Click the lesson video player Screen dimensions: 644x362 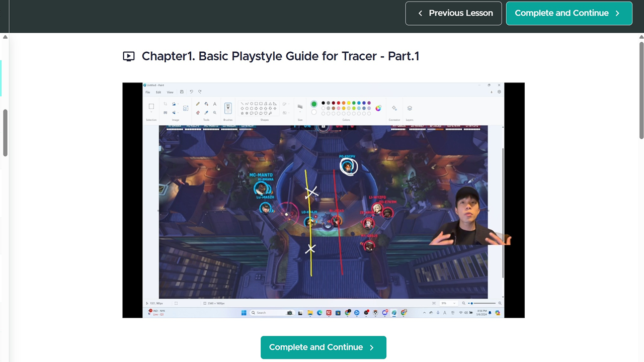click(324, 200)
